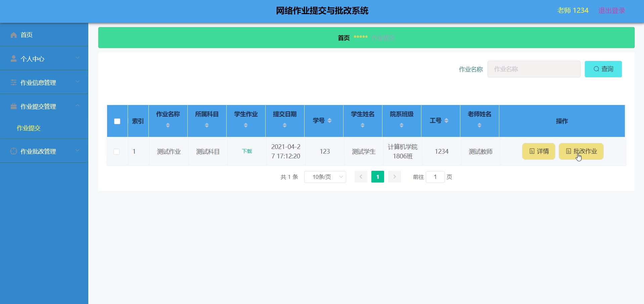Click the 测试教师 cell
644x304 pixels.
point(480,152)
